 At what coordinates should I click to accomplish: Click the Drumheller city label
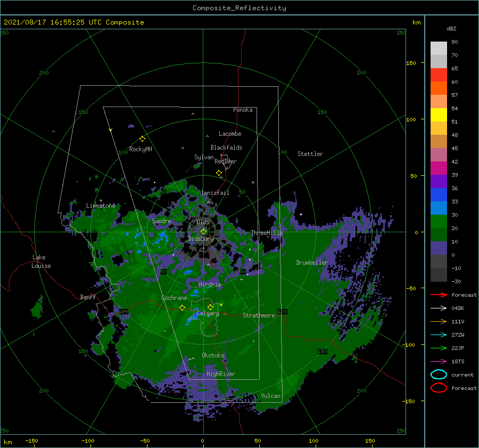click(x=312, y=263)
